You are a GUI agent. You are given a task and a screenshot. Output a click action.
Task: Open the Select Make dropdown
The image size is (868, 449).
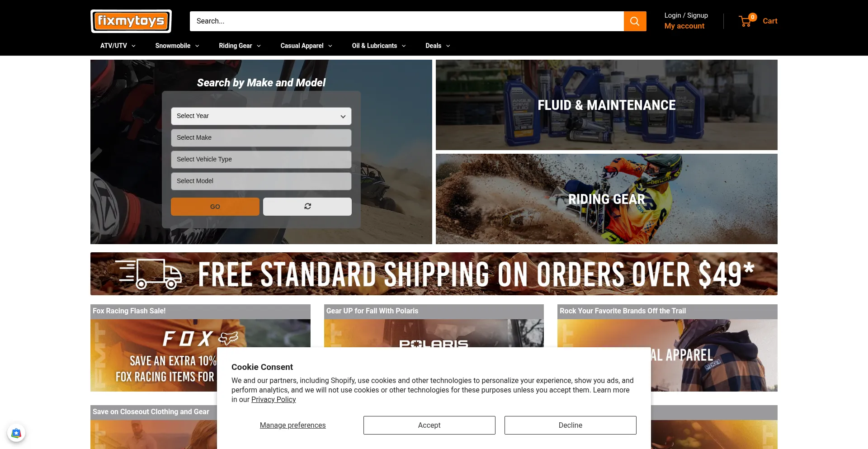click(x=261, y=138)
